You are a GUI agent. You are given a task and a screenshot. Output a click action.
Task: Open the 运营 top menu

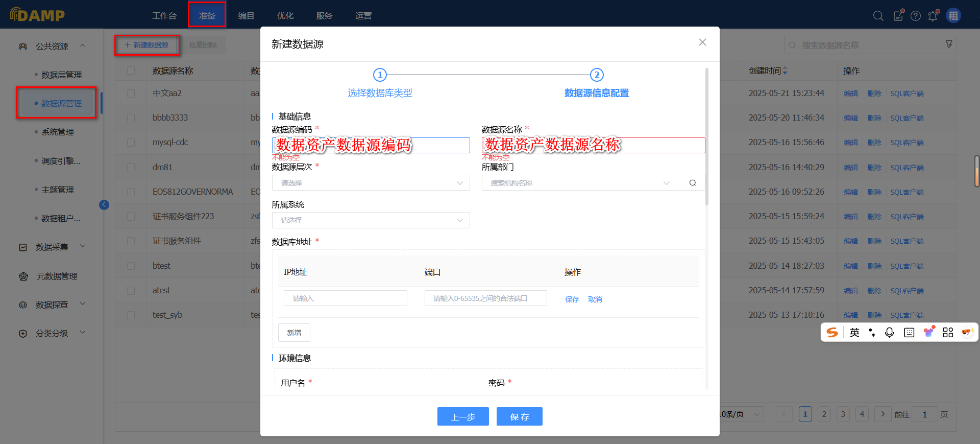[363, 16]
